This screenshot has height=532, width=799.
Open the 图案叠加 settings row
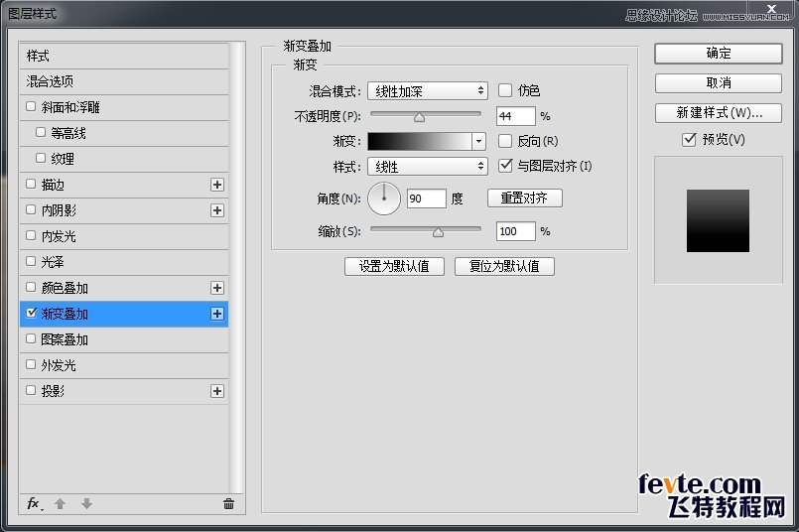[x=124, y=339]
